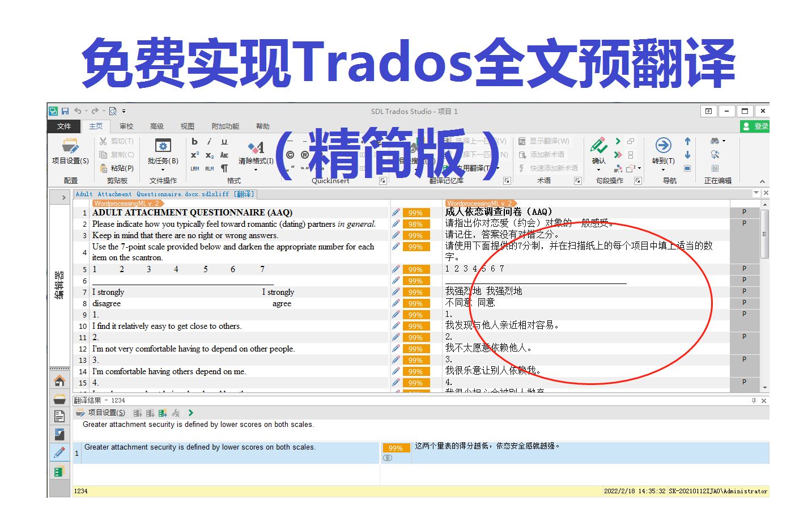Click 粘贴(P) paste button
Screen dimensions: 812x508
(117, 168)
